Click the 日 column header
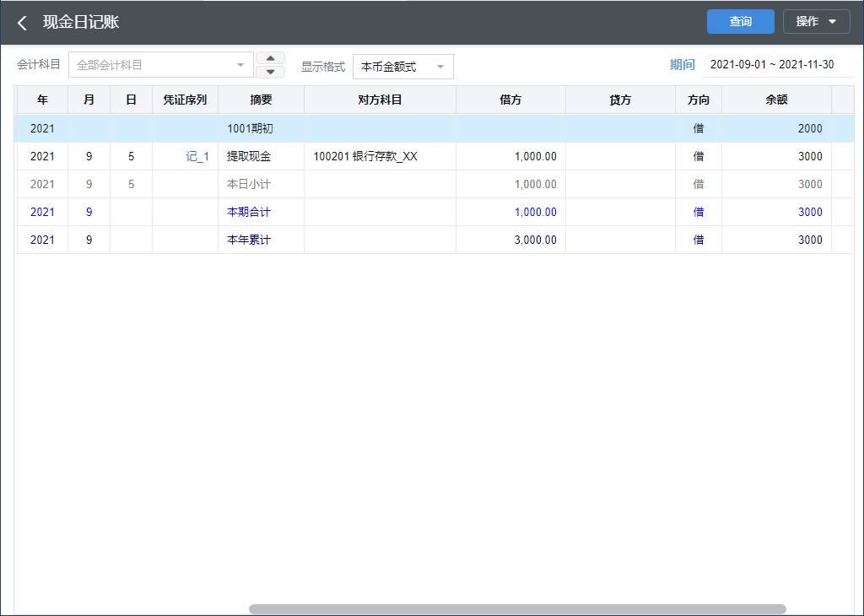Image resolution: width=864 pixels, height=616 pixels. click(131, 100)
